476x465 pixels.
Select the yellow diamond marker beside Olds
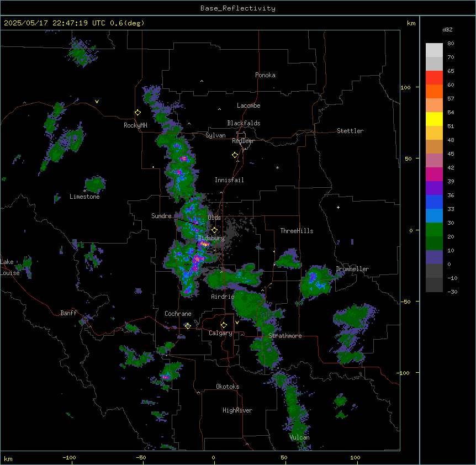tap(214, 230)
